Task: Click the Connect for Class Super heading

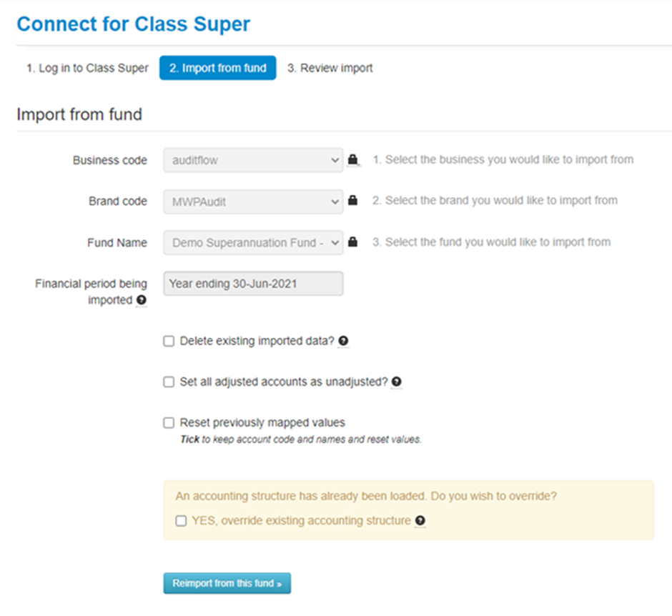Action: pyautogui.click(x=134, y=24)
